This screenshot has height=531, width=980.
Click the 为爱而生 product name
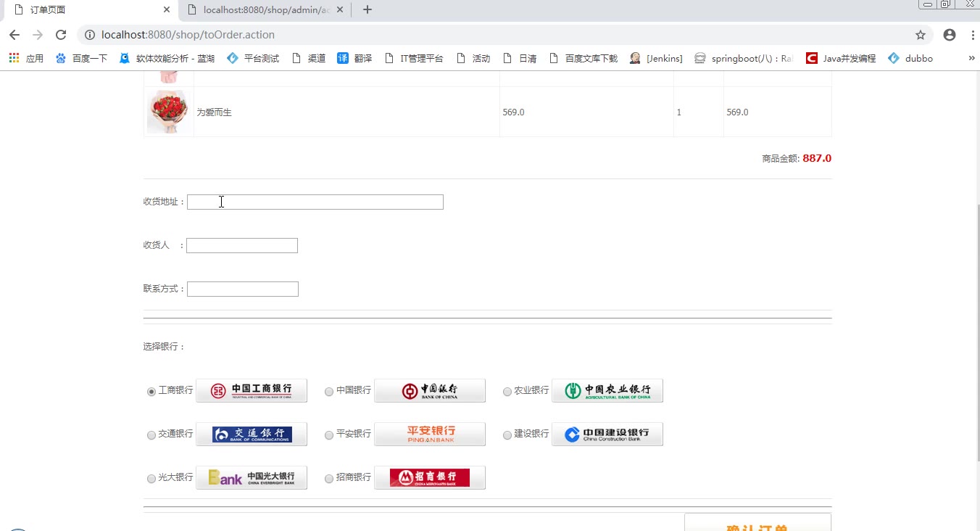click(214, 112)
